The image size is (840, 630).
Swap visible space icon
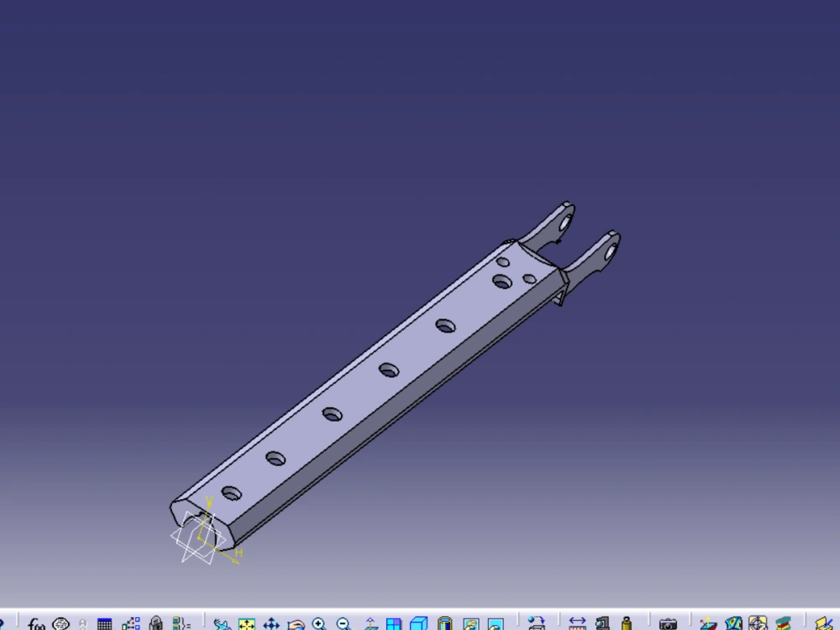(x=496, y=624)
